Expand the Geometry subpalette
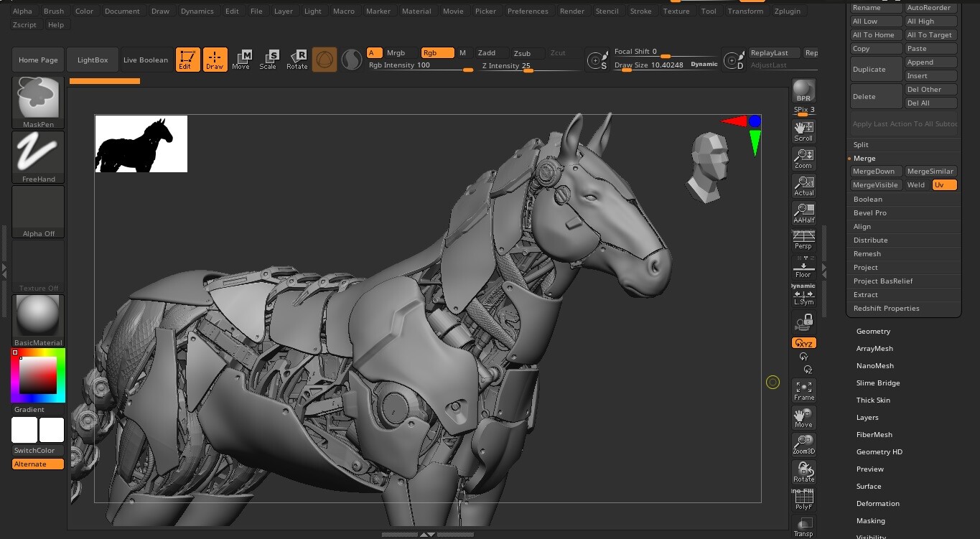980x539 pixels. [873, 332]
